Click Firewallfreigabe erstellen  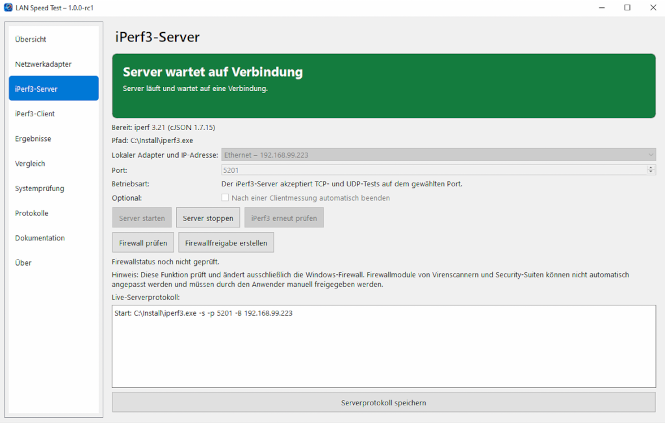click(226, 243)
